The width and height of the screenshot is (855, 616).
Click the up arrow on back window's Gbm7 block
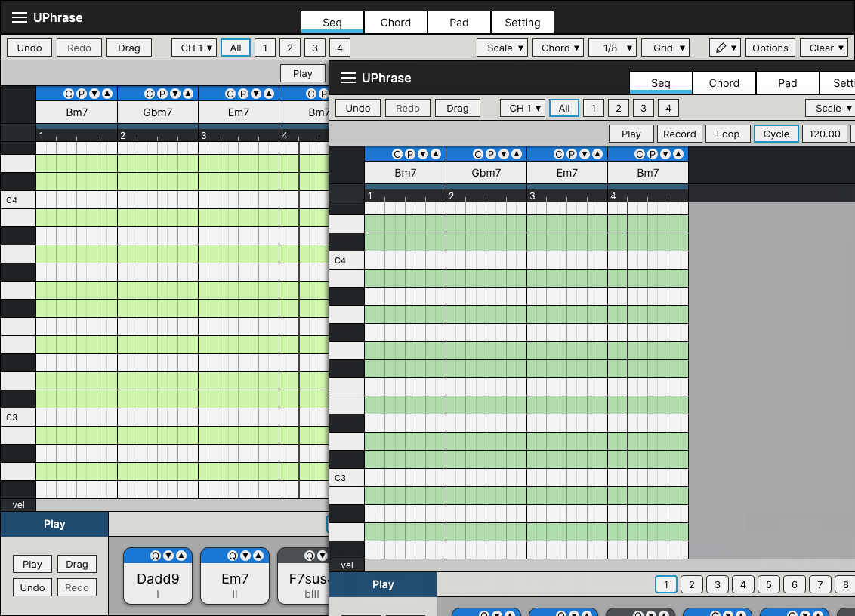188,94
